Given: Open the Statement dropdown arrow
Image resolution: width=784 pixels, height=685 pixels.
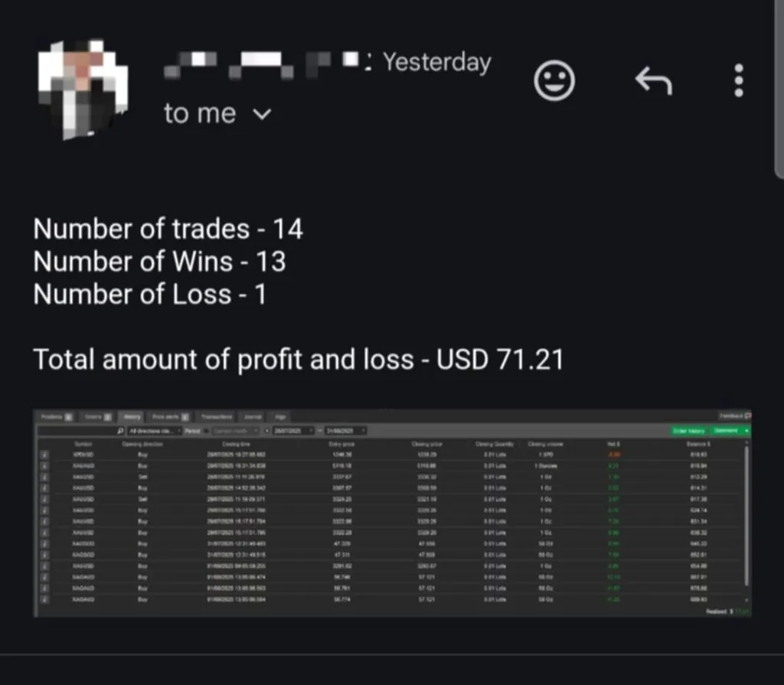Looking at the screenshot, I should (x=746, y=431).
